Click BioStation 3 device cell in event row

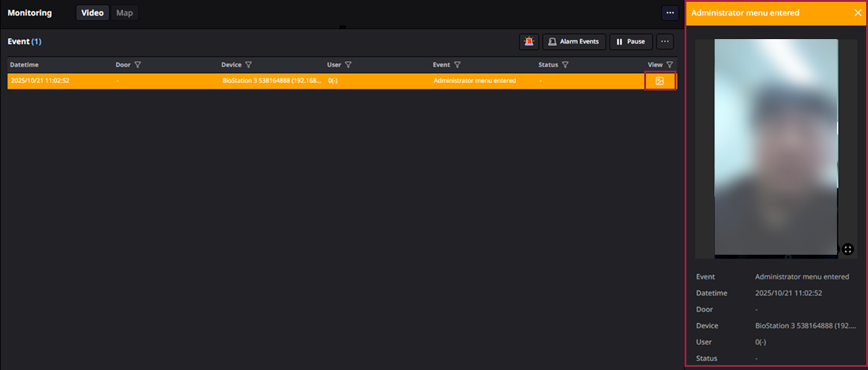click(272, 81)
